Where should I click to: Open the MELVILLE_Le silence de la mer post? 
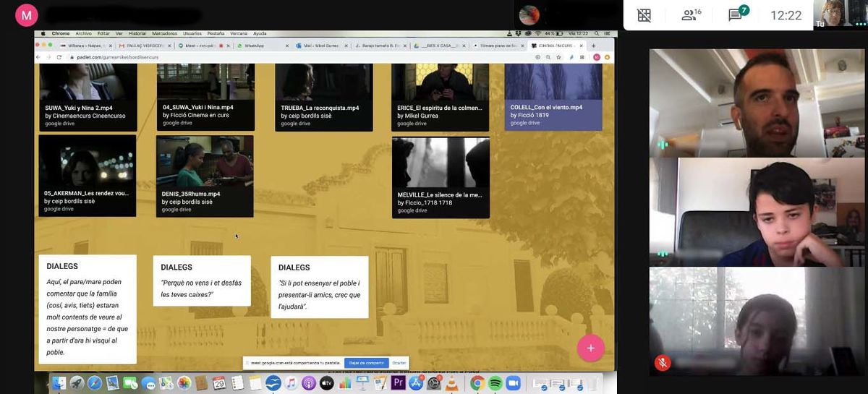click(441, 177)
